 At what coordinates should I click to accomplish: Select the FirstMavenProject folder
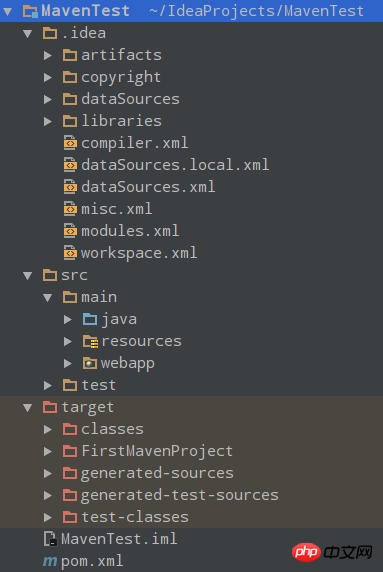click(157, 451)
